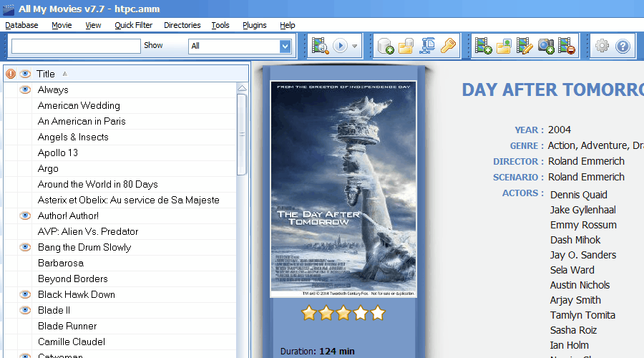Click the movie list scrollbar thumb

pos(243,135)
